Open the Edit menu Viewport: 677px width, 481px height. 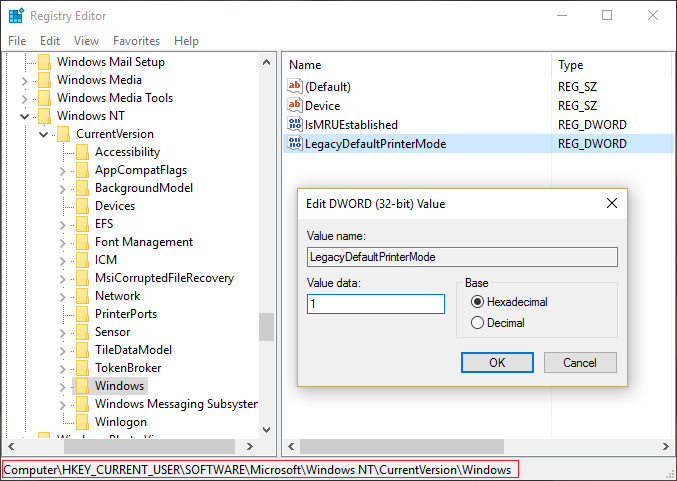50,41
